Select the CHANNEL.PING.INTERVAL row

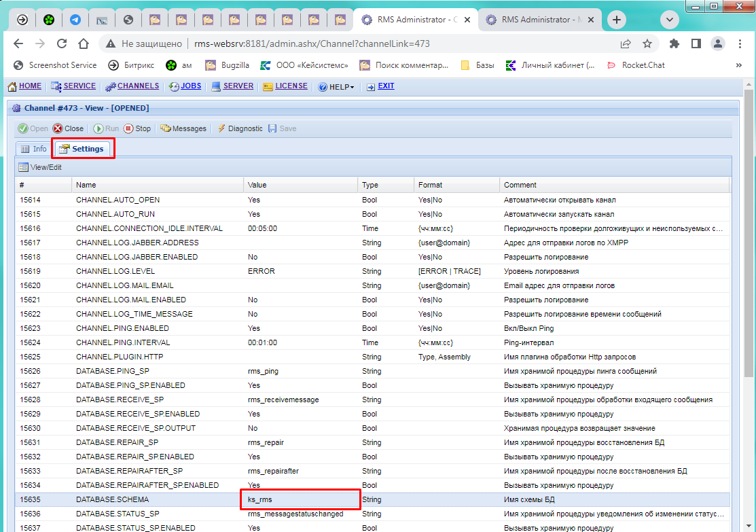coord(372,342)
